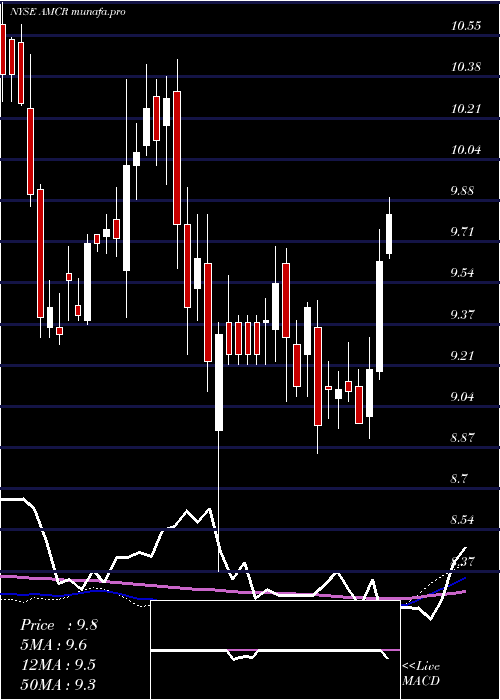This screenshot has height=700, width=500.
Task: Click the tall white candle with long lower wick
Action: click(219, 382)
